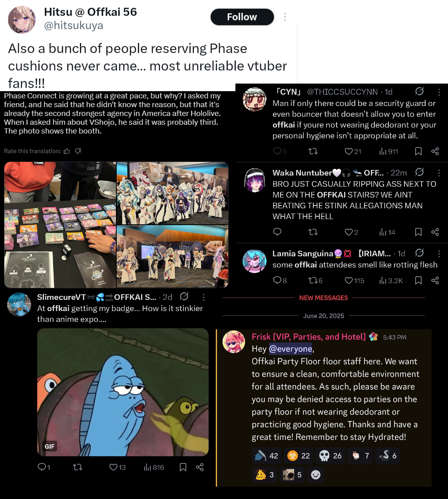This screenshot has width=448, height=499.
Task: Repost Waka Nuntuber's stairs tweet
Action: (x=313, y=232)
